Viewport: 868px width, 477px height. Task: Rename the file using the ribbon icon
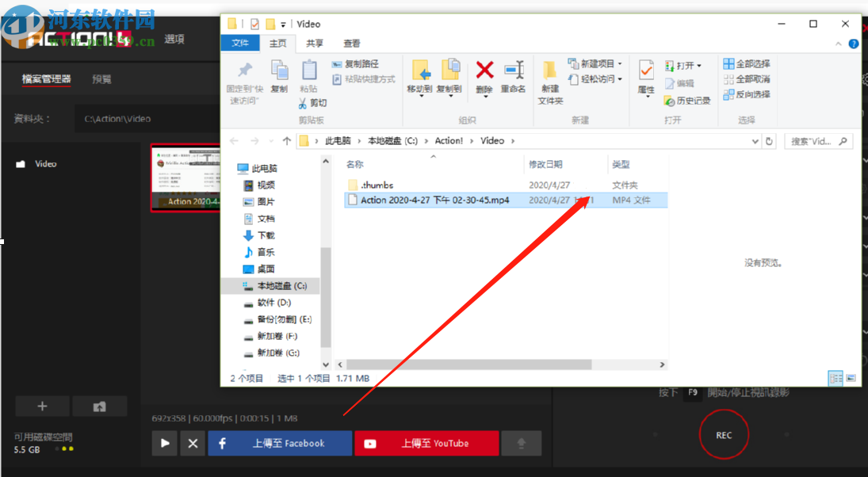click(513, 75)
